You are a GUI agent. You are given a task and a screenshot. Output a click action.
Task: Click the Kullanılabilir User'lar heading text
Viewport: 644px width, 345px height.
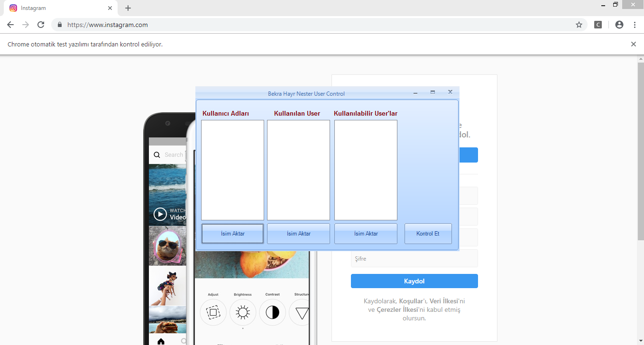point(366,114)
